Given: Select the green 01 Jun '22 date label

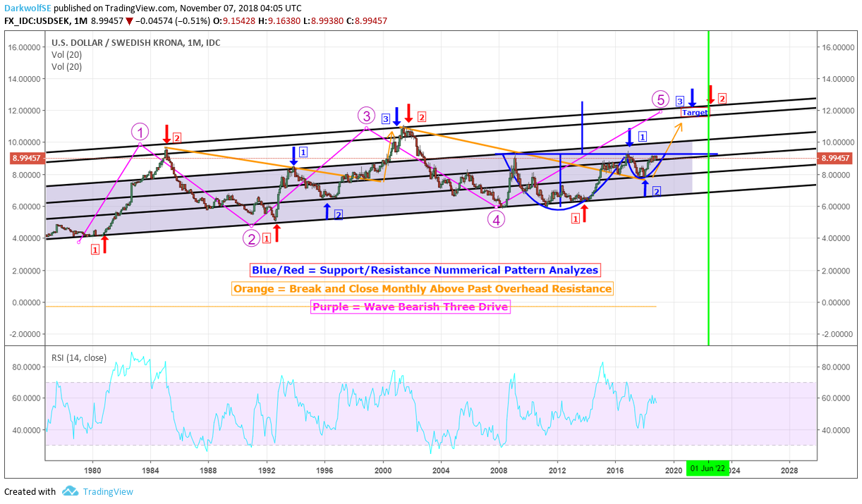Looking at the screenshot, I should 708,469.
